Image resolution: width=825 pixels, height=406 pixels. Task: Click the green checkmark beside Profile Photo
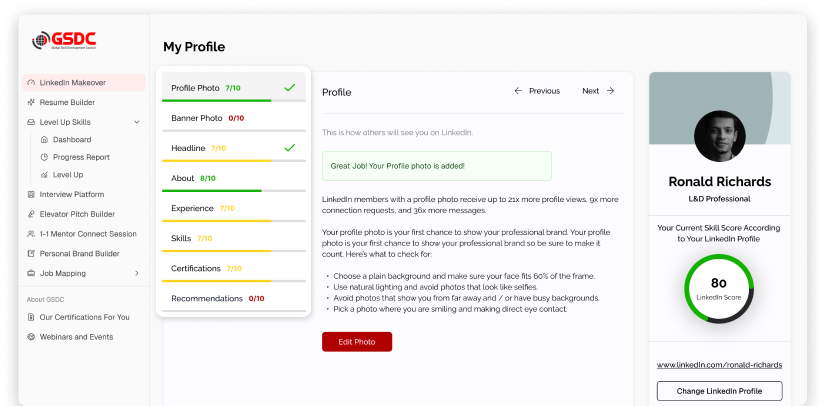click(x=290, y=88)
